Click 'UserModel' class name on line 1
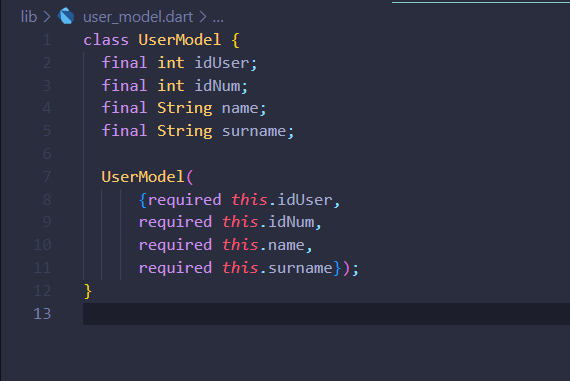Image resolution: width=570 pixels, height=381 pixels. click(180, 40)
